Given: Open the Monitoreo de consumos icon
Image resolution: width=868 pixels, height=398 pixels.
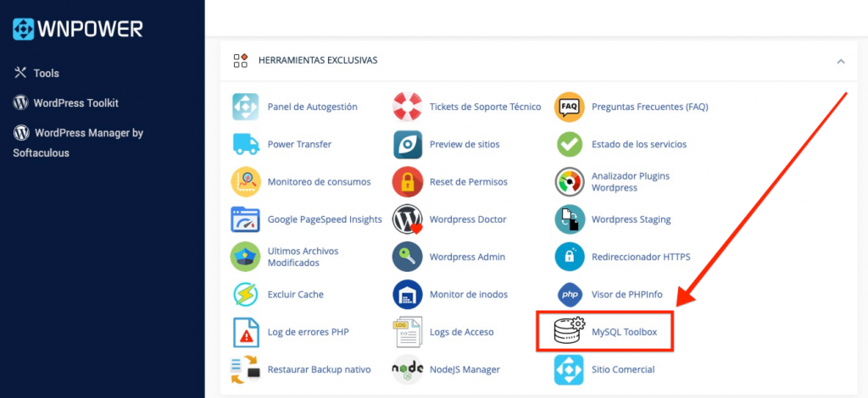Looking at the screenshot, I should pyautogui.click(x=246, y=182).
